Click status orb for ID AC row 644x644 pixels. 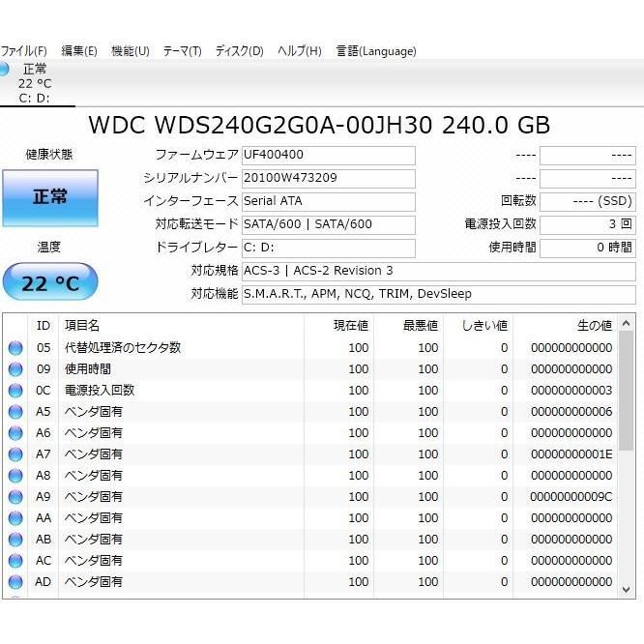pos(15,561)
